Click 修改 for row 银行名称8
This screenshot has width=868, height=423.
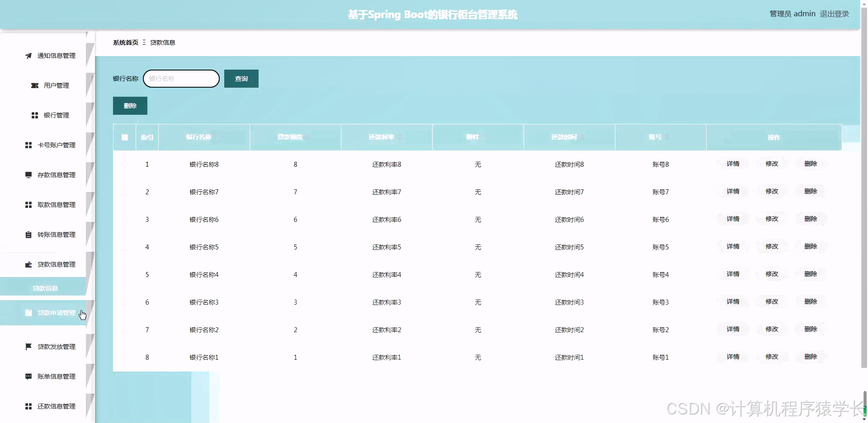[772, 164]
